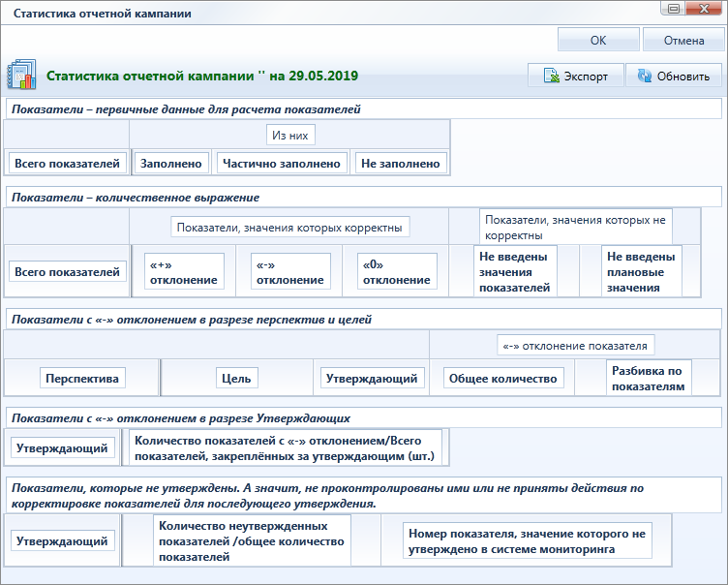Select the «0» отклонение column
The image size is (728, 585).
pyautogui.click(x=397, y=272)
